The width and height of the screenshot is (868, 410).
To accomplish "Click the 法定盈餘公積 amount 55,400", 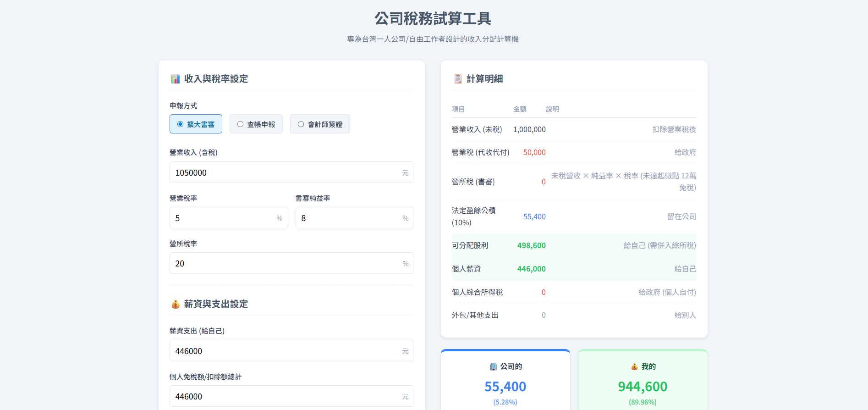I will pos(534,216).
